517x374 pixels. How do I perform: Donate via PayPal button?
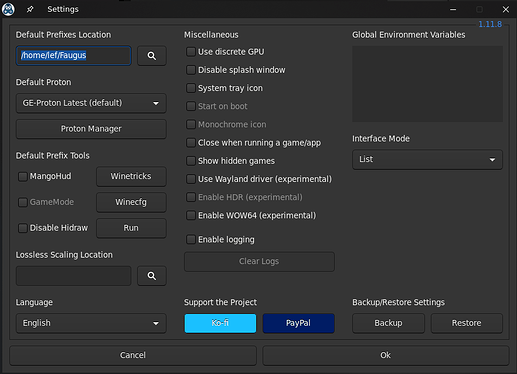(x=298, y=323)
